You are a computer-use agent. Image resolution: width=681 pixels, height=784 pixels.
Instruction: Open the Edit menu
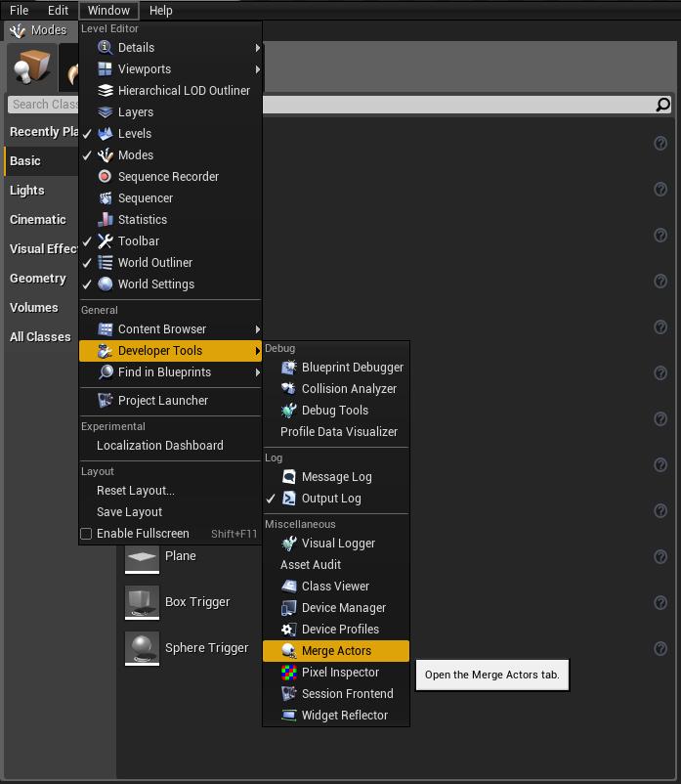point(58,11)
